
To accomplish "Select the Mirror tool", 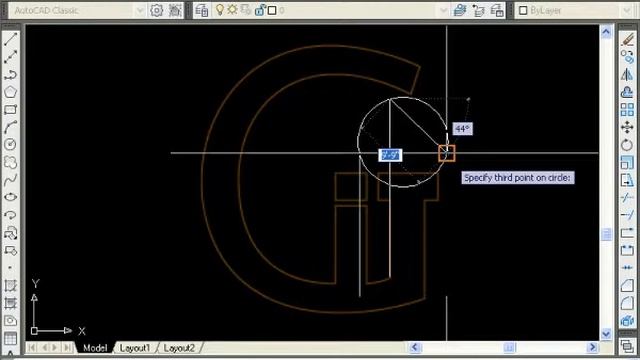I will pos(627,75).
